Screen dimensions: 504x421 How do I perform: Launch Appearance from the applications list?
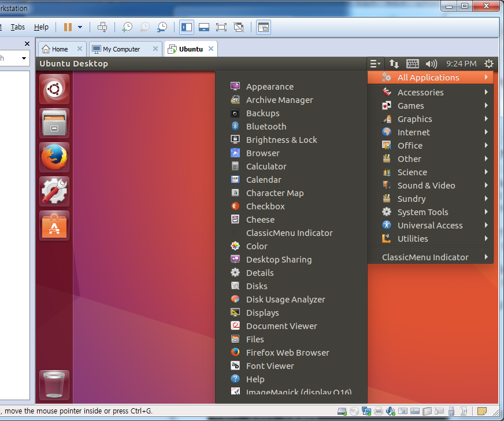pyautogui.click(x=291, y=87)
